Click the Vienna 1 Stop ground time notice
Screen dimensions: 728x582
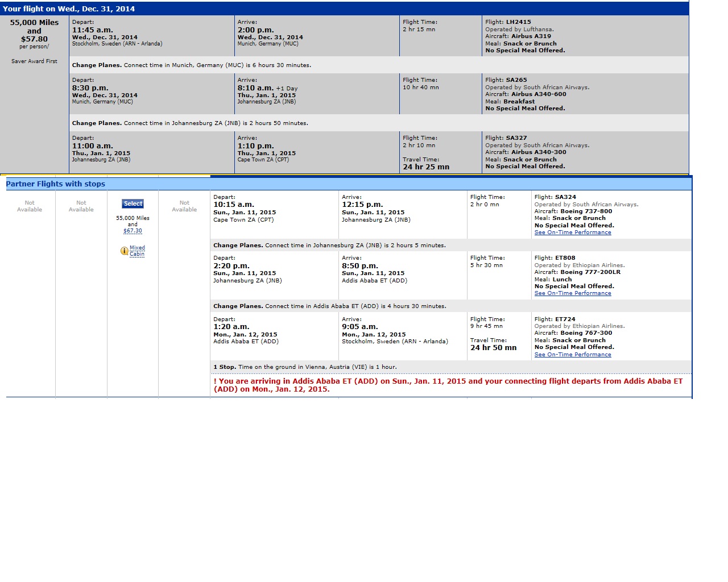click(305, 367)
